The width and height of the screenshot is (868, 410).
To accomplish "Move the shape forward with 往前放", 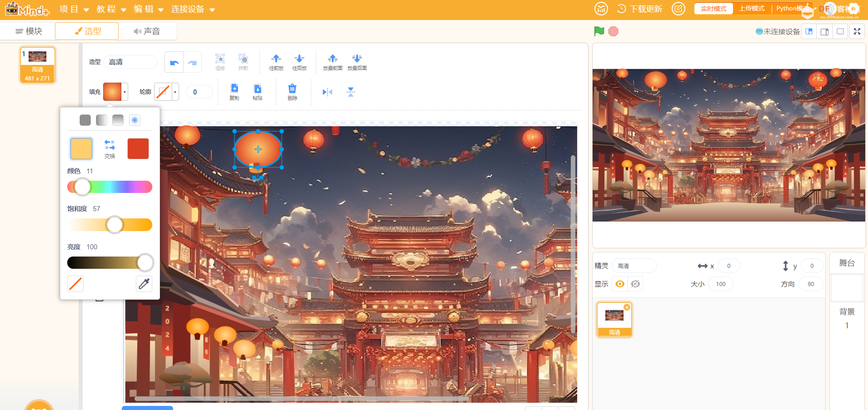I will [276, 62].
